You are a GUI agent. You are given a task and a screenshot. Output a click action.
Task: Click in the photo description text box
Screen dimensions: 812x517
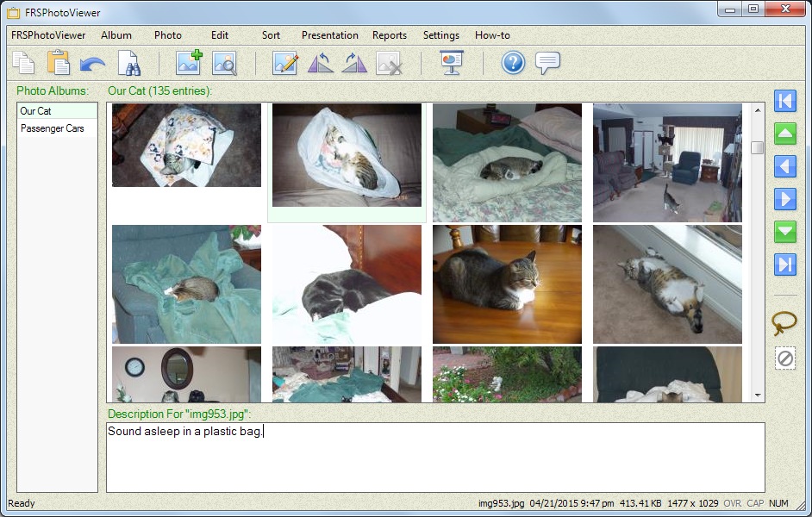pos(435,458)
